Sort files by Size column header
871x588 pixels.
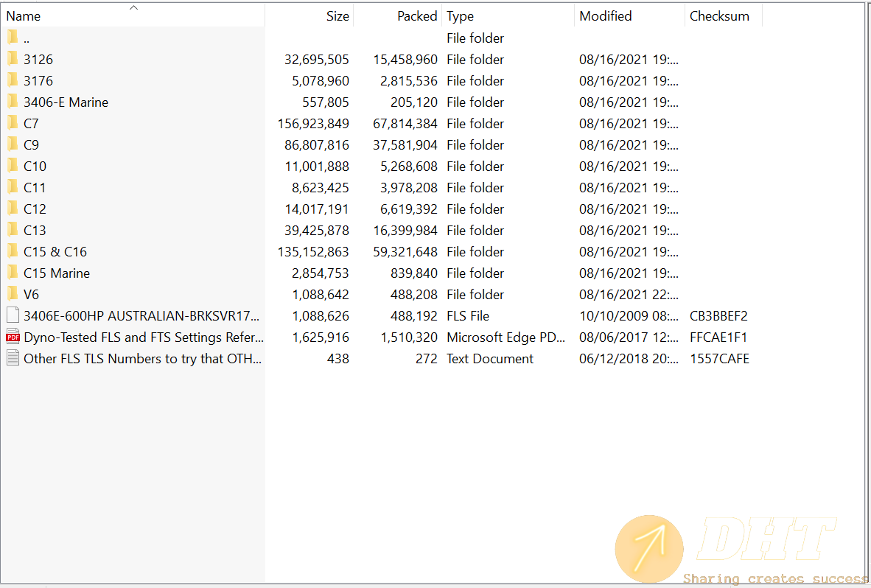tap(337, 16)
